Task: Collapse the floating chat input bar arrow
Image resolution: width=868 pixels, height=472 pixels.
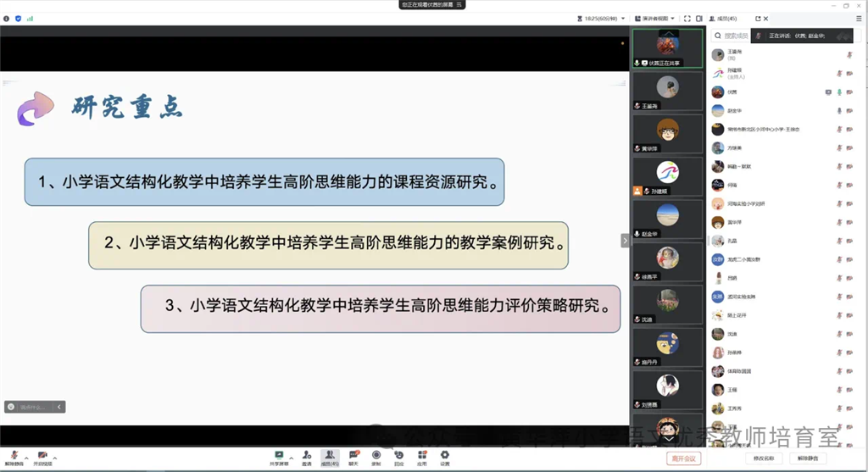Action: [59, 407]
